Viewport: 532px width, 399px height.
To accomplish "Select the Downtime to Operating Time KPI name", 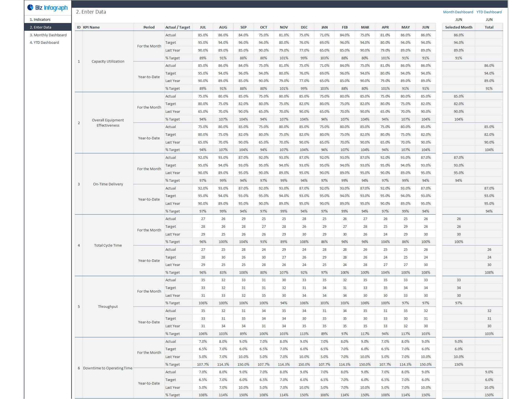I will [x=108, y=368].
